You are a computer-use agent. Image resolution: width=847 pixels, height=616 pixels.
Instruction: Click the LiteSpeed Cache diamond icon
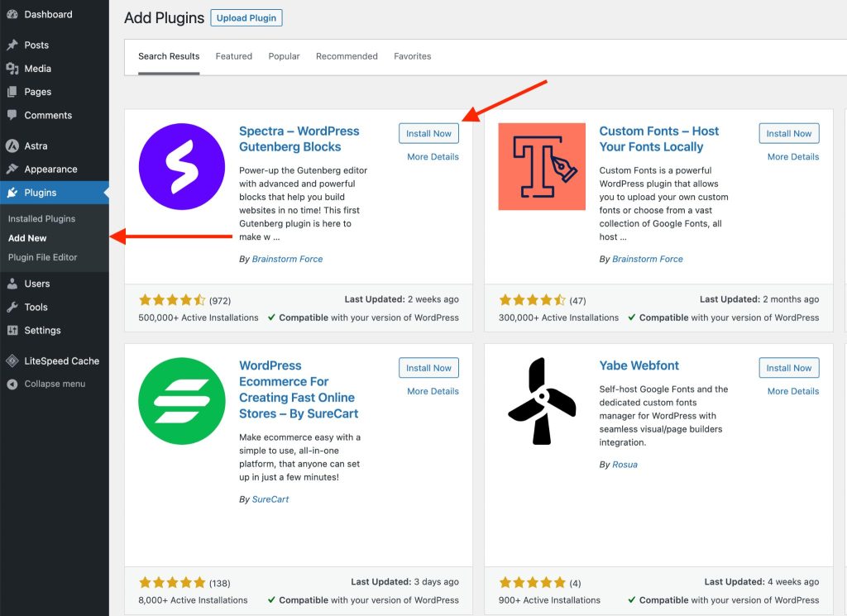12,361
